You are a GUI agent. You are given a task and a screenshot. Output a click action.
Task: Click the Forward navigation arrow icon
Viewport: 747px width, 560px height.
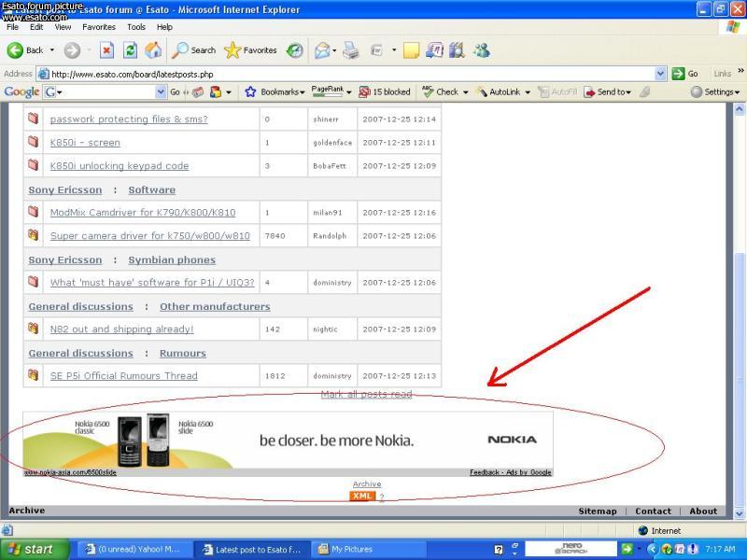pyautogui.click(x=73, y=50)
